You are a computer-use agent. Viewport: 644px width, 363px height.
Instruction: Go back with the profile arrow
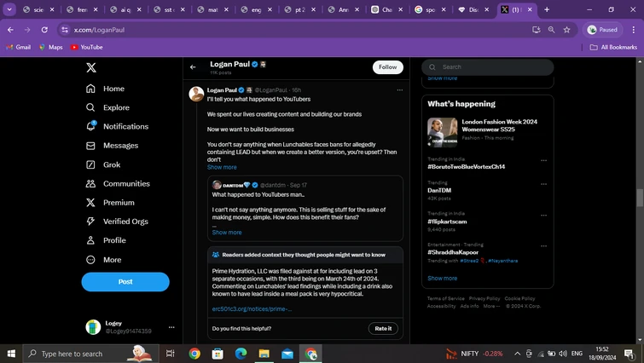(193, 67)
